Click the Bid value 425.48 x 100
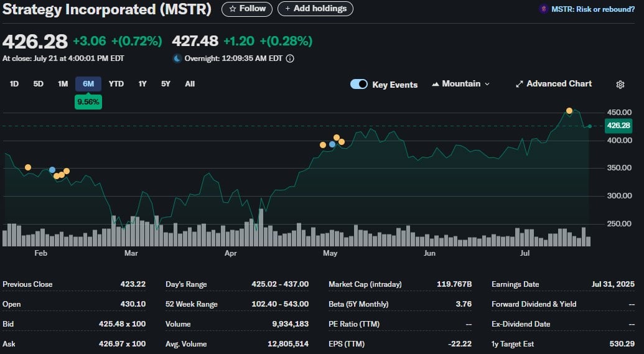 point(123,324)
